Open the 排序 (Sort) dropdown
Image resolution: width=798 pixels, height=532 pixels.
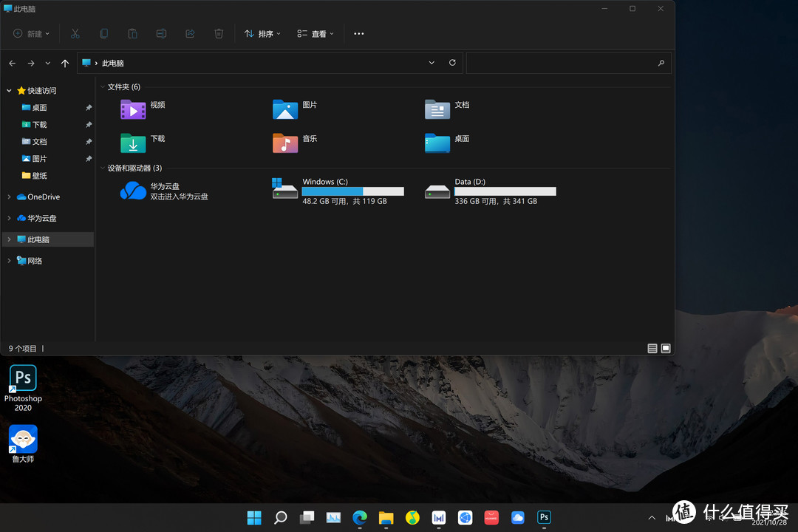(x=262, y=33)
